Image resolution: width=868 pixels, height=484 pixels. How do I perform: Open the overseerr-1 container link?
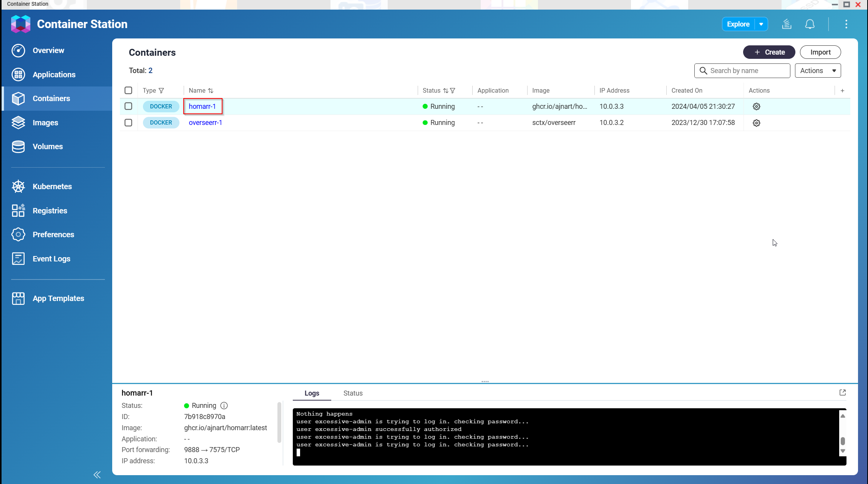(x=205, y=123)
